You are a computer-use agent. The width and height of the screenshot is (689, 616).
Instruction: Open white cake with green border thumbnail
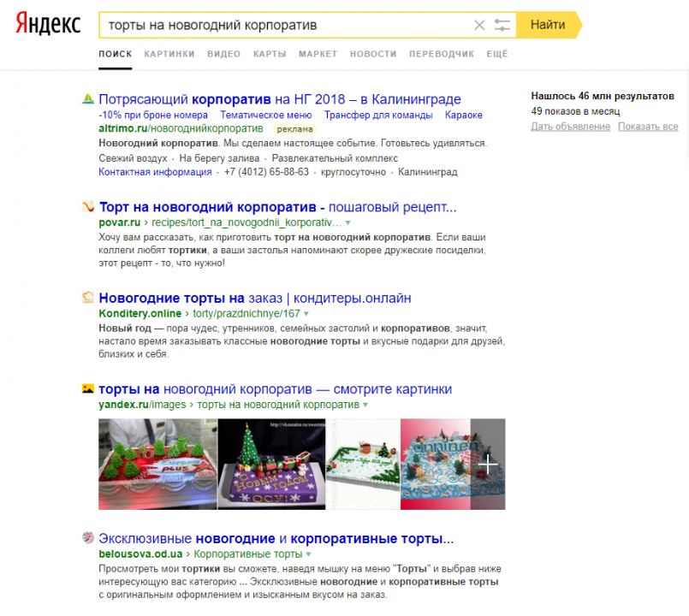pos(363,464)
